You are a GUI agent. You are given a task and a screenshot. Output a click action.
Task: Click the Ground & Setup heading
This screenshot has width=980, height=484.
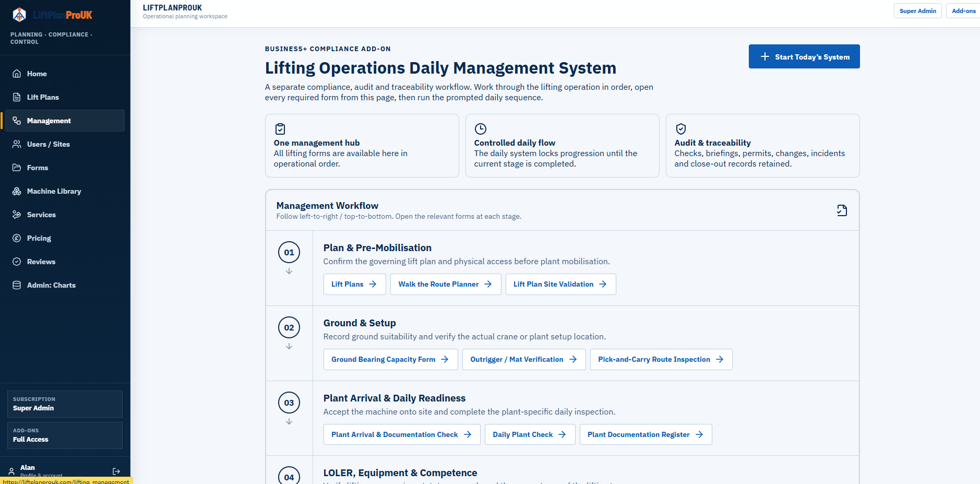click(360, 323)
